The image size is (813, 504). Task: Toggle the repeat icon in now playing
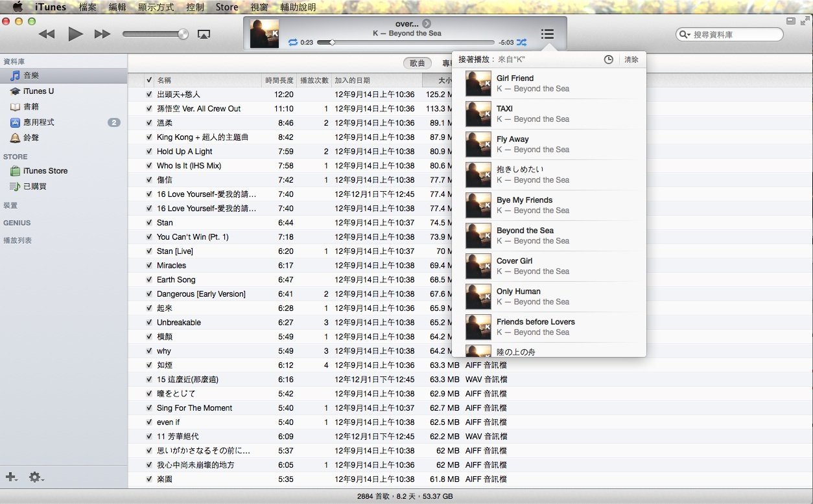point(292,43)
